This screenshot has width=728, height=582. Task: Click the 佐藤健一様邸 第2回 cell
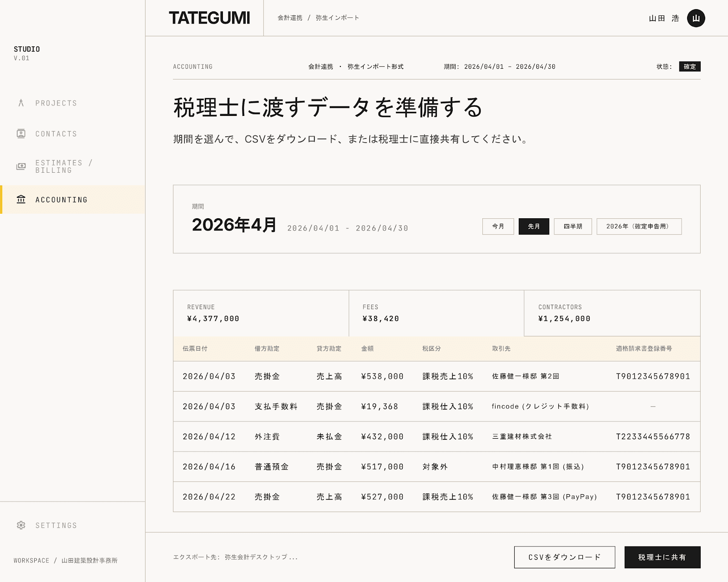click(526, 376)
